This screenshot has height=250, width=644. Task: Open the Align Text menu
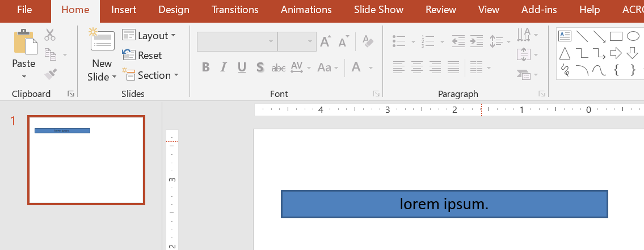(527, 54)
